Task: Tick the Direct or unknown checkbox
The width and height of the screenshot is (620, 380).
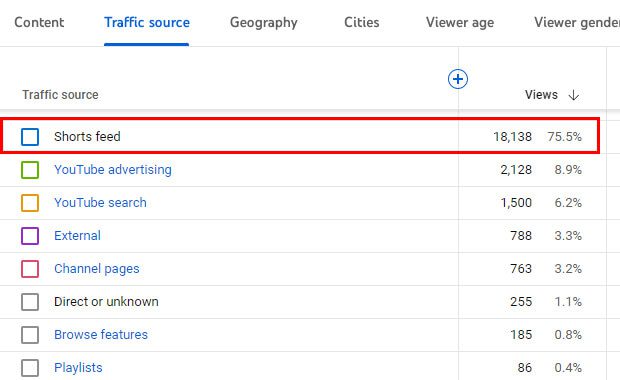Action: [30, 302]
